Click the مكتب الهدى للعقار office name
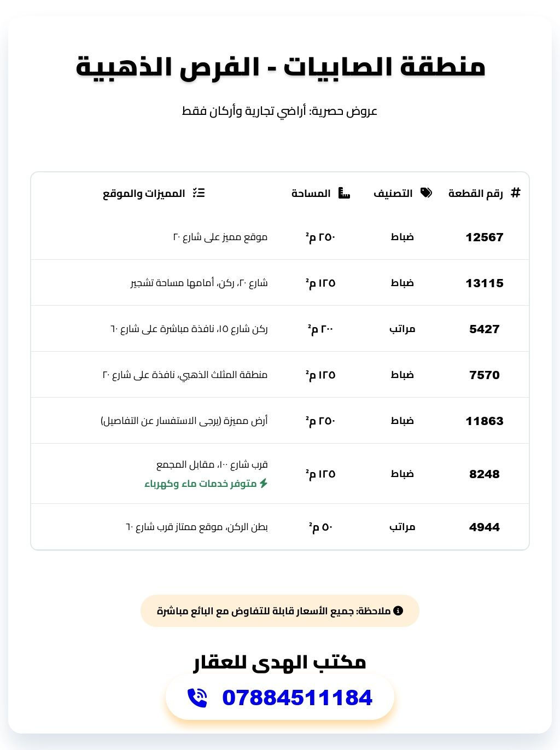The height and width of the screenshot is (750, 560). (x=279, y=662)
